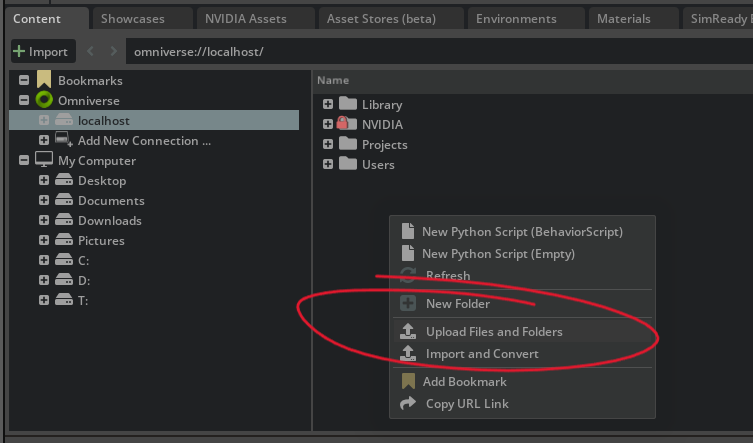Click the forward navigation arrow
Image resolution: width=753 pixels, height=443 pixels.
[x=110, y=52]
